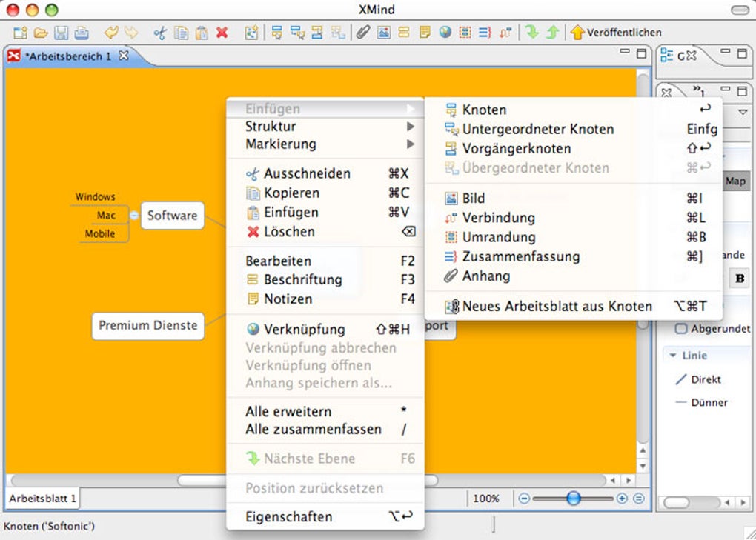Click the red X delete icon in toolbar

click(222, 33)
